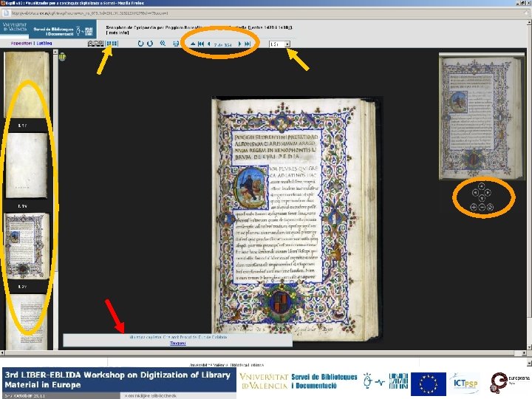
Task: Activate the magnifier zoom tool
Action: pyautogui.click(x=163, y=44)
